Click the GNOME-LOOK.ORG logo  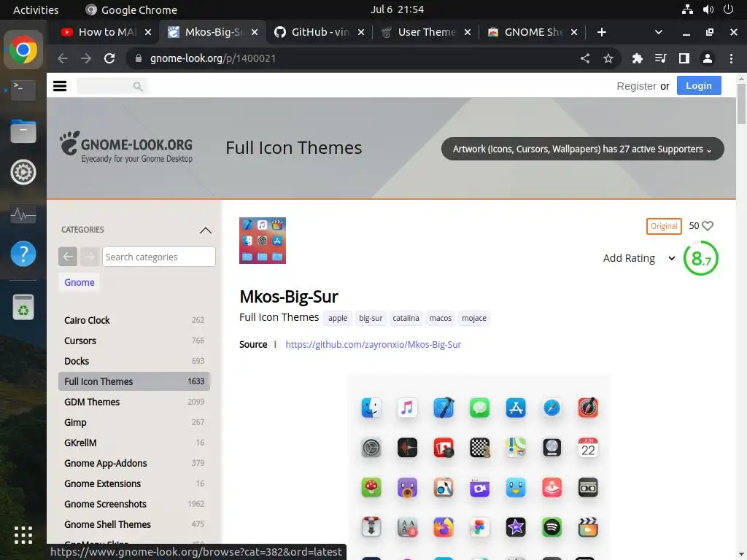click(126, 147)
